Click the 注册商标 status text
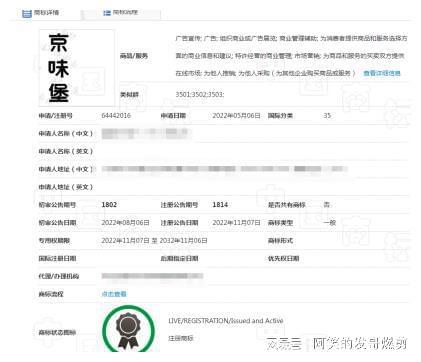The height and width of the screenshot is (362, 421). pos(180,338)
